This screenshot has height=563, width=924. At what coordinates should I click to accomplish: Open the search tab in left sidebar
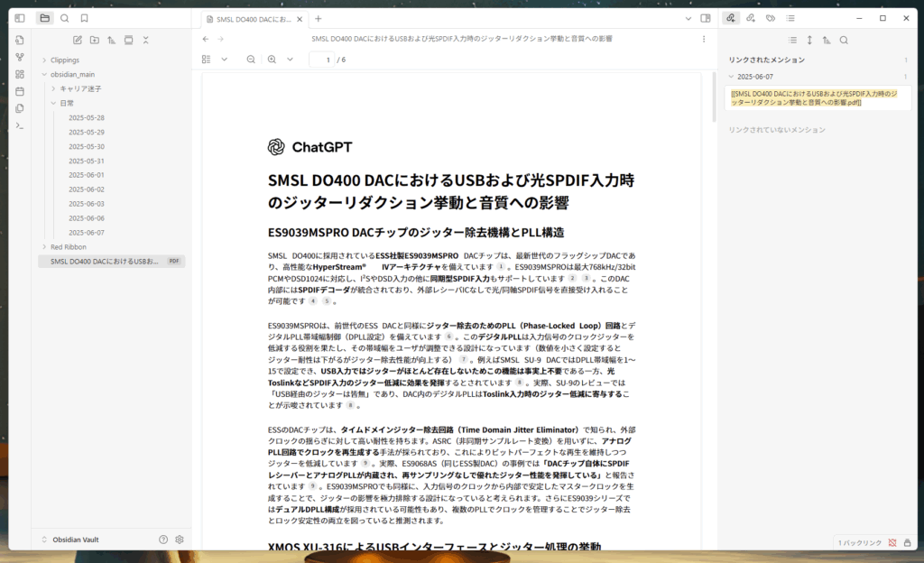click(x=65, y=18)
